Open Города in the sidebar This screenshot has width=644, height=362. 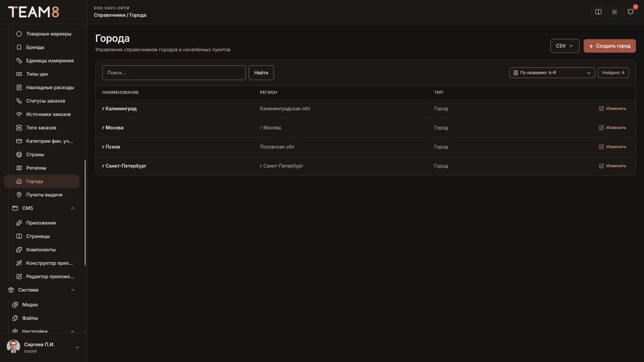(x=42, y=181)
